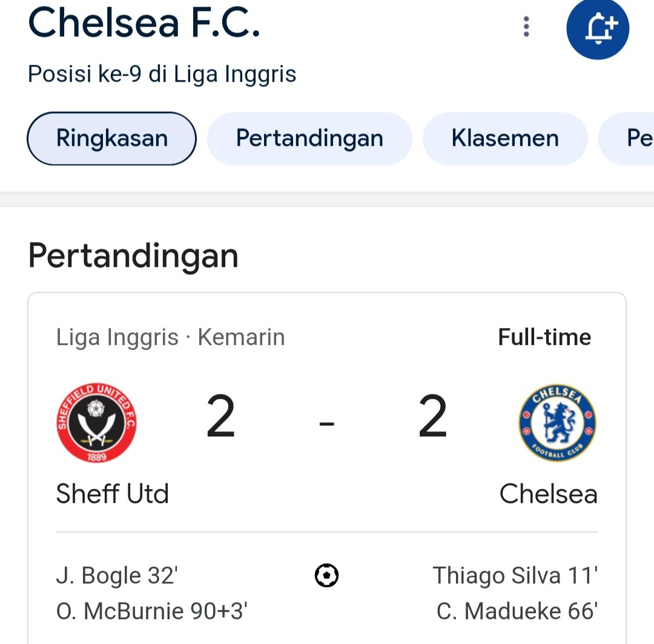Click the Sheff Utd team name

point(112,494)
